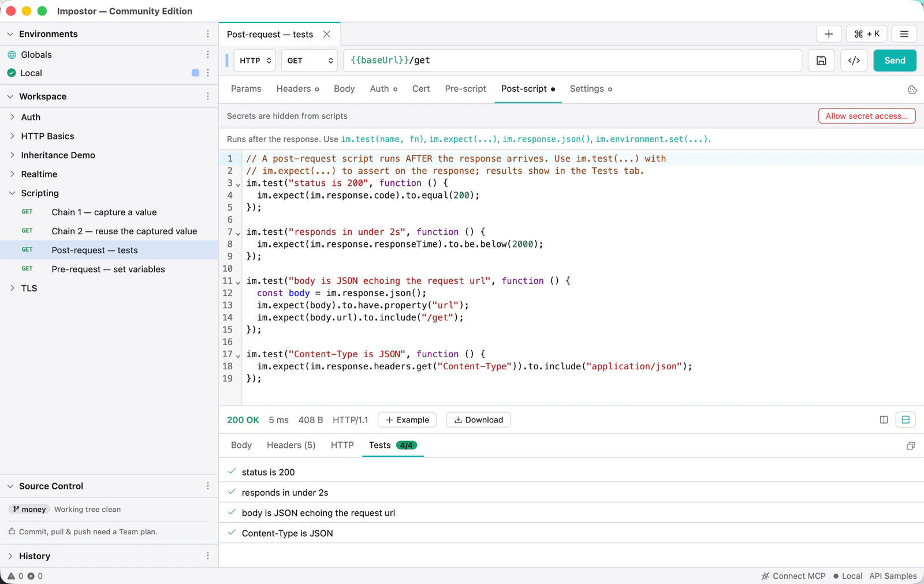Expand the TLS folder
Viewport: 924px width, 584px height.
tap(12, 288)
